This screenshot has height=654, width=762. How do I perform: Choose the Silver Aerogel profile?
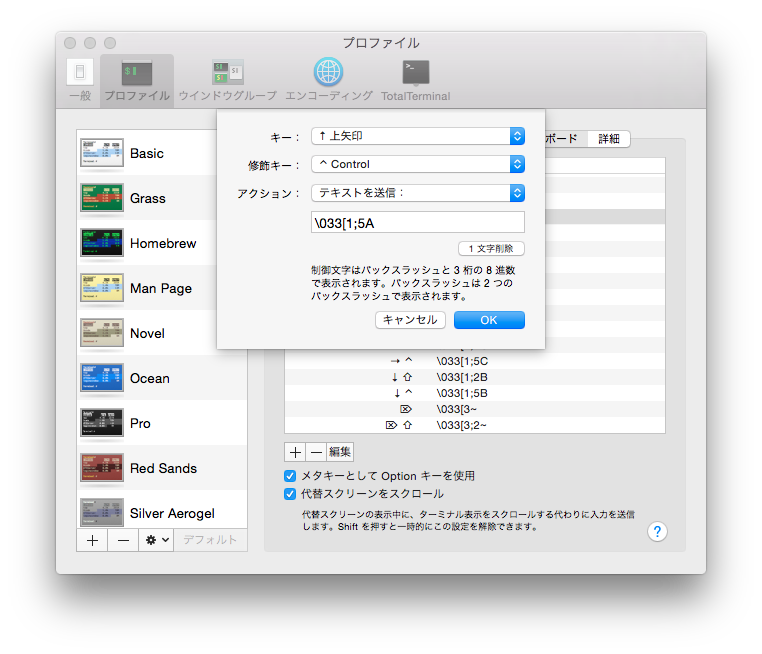161,513
